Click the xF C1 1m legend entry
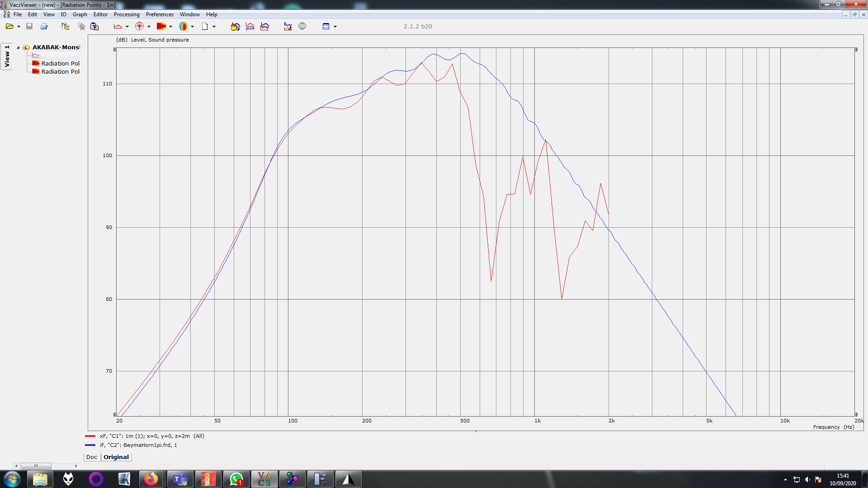 (x=152, y=436)
